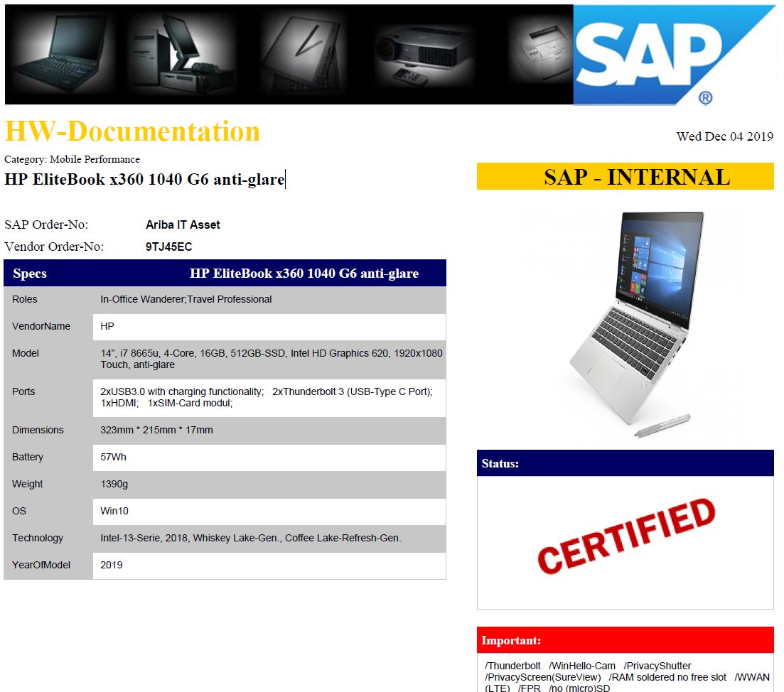The height and width of the screenshot is (692, 784).
Task: Click the projector image in the banner
Action: tap(424, 56)
